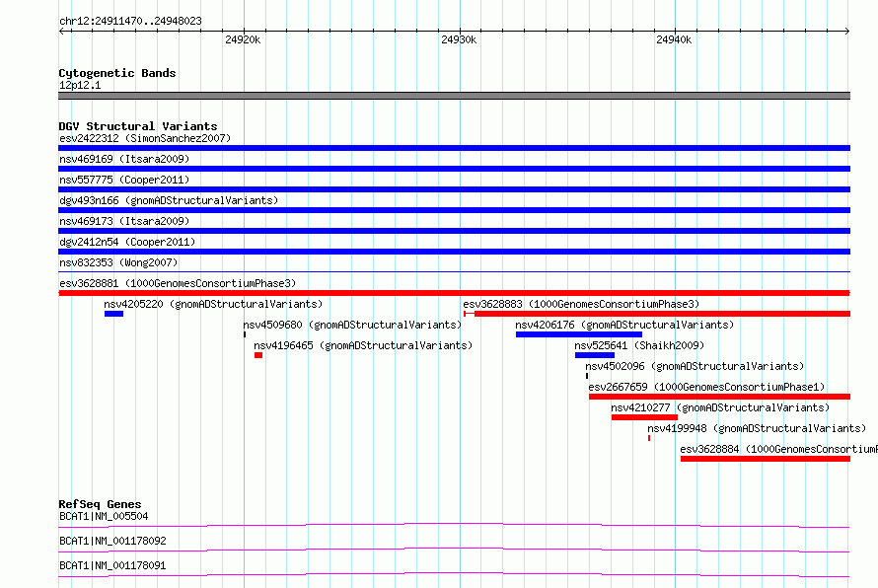Click the red esv2667659 variant bar
878x588 pixels.
pyautogui.click(x=719, y=397)
